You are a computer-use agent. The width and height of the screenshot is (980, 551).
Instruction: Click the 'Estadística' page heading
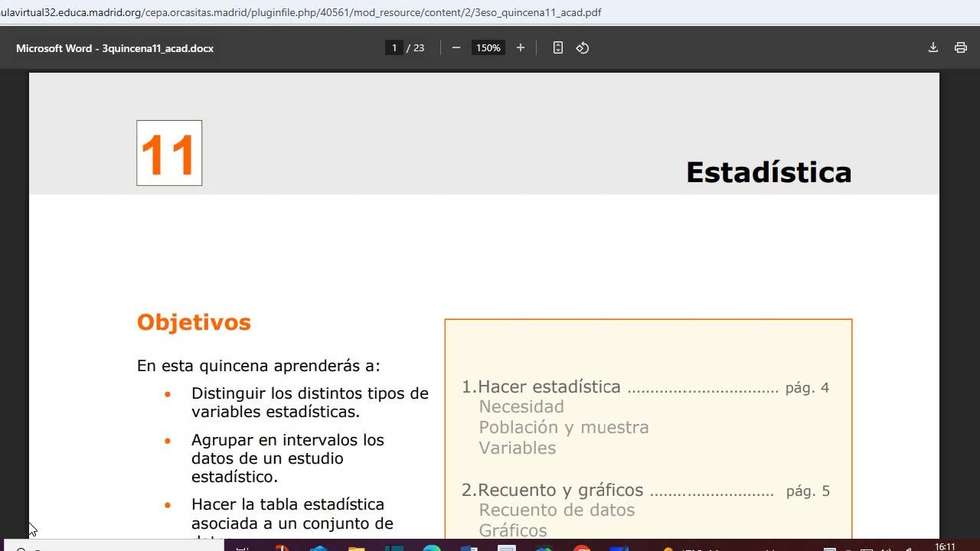click(769, 172)
